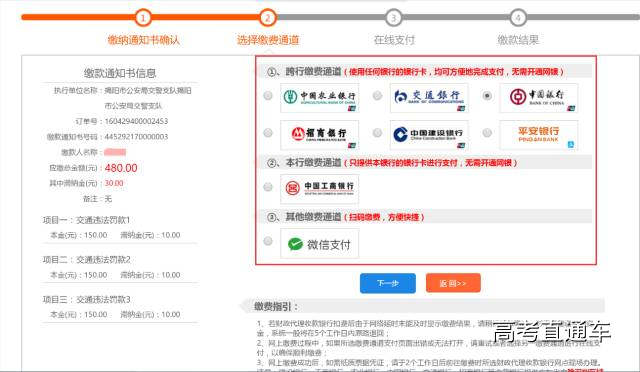Click the 备注：无 remark line
The image size is (640, 372).
click(x=97, y=199)
